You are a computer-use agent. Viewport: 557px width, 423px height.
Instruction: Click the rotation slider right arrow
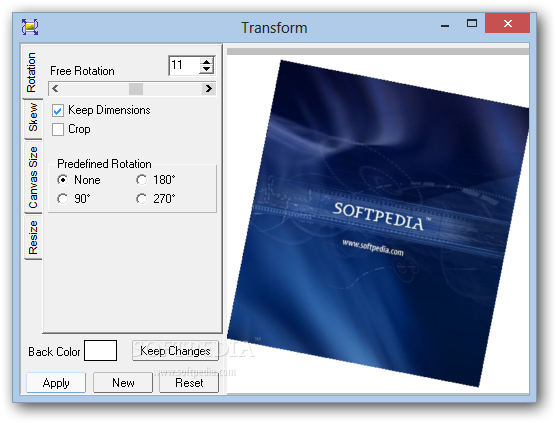click(209, 88)
